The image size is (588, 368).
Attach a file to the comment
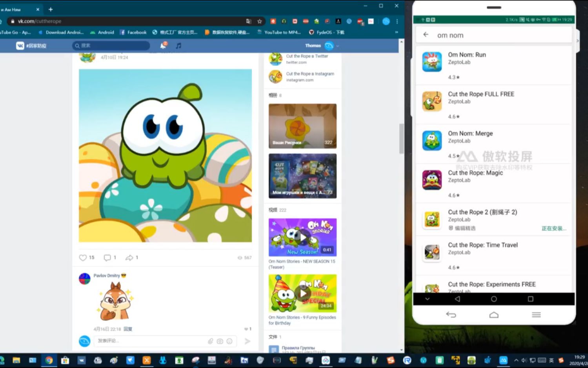point(211,341)
